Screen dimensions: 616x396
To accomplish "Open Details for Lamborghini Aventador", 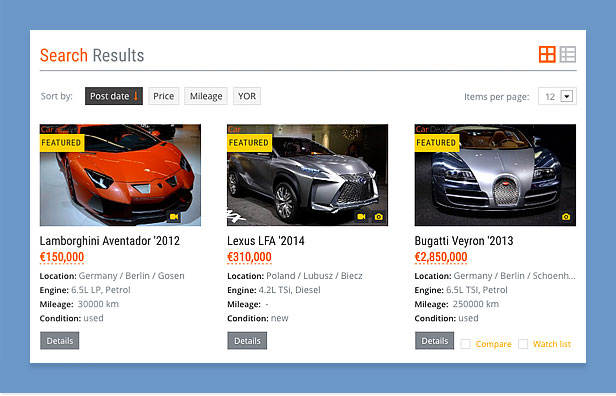I will [60, 341].
